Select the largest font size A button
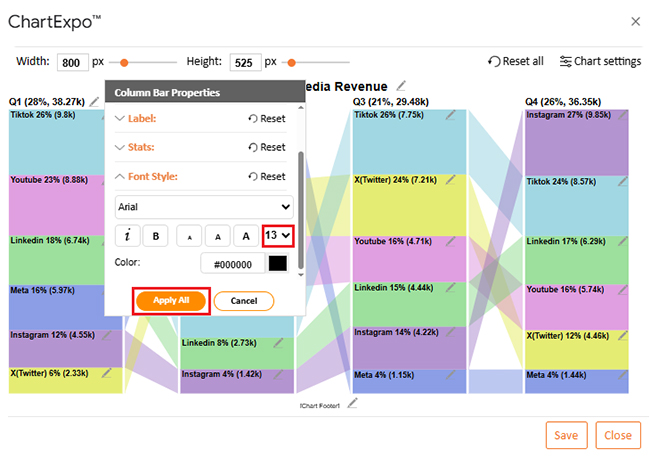This screenshot has width=650, height=458. tap(244, 236)
